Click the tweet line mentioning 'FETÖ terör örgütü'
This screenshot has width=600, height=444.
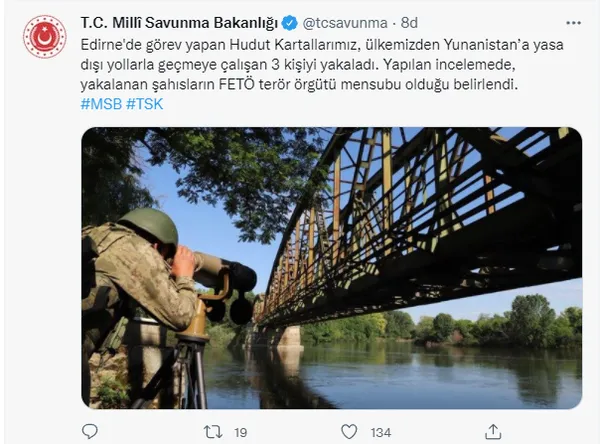[299, 85]
